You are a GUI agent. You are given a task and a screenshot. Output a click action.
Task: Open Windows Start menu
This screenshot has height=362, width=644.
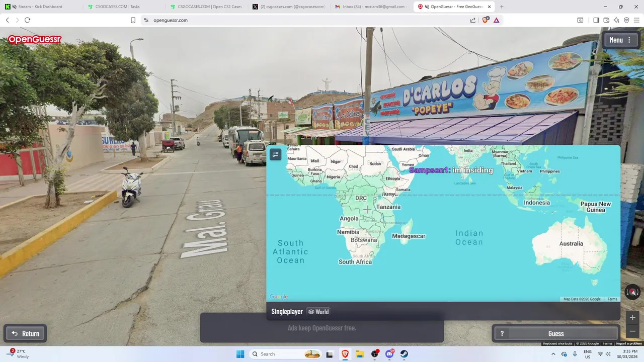240,354
